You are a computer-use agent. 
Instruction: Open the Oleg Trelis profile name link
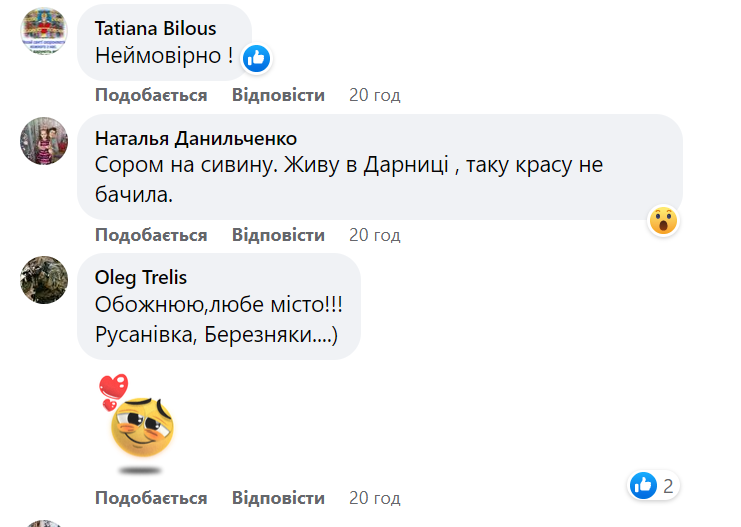(140, 277)
